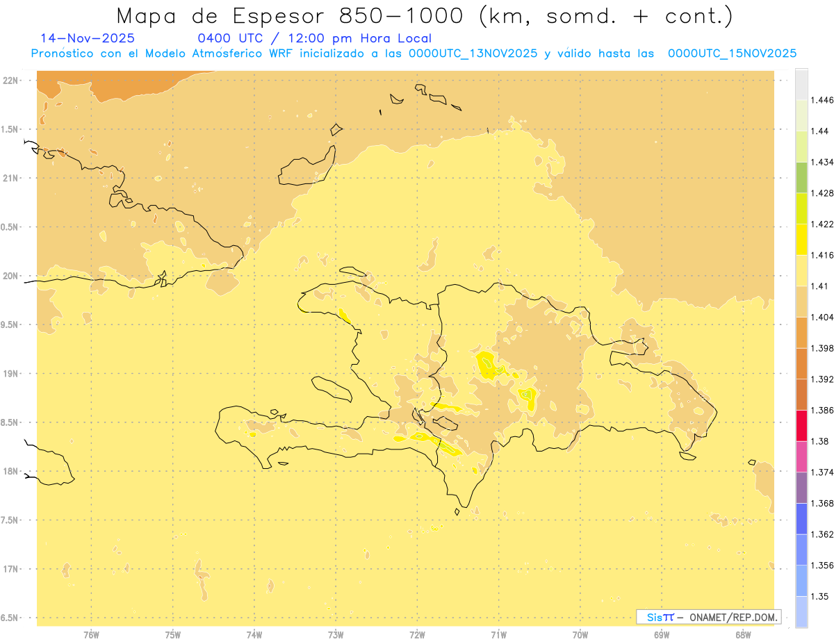834x644 pixels.
Task: Click the legend value '1.35'
Action: [x=820, y=596]
